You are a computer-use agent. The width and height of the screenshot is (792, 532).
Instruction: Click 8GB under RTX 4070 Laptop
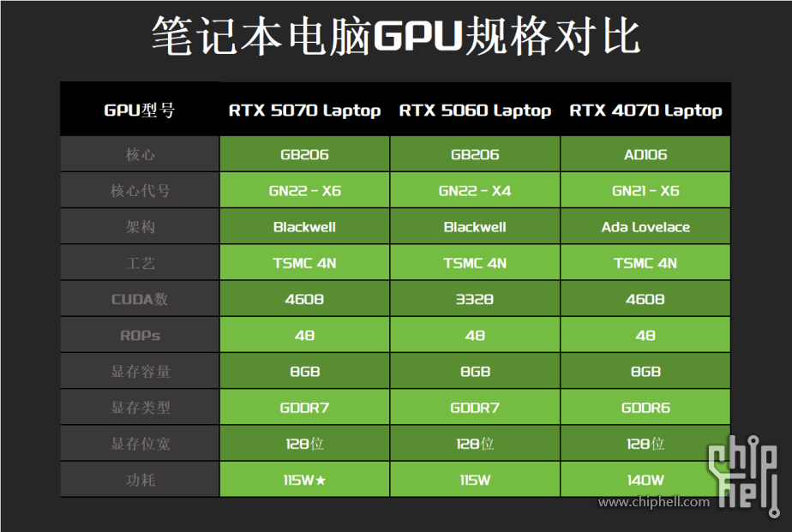(x=645, y=372)
